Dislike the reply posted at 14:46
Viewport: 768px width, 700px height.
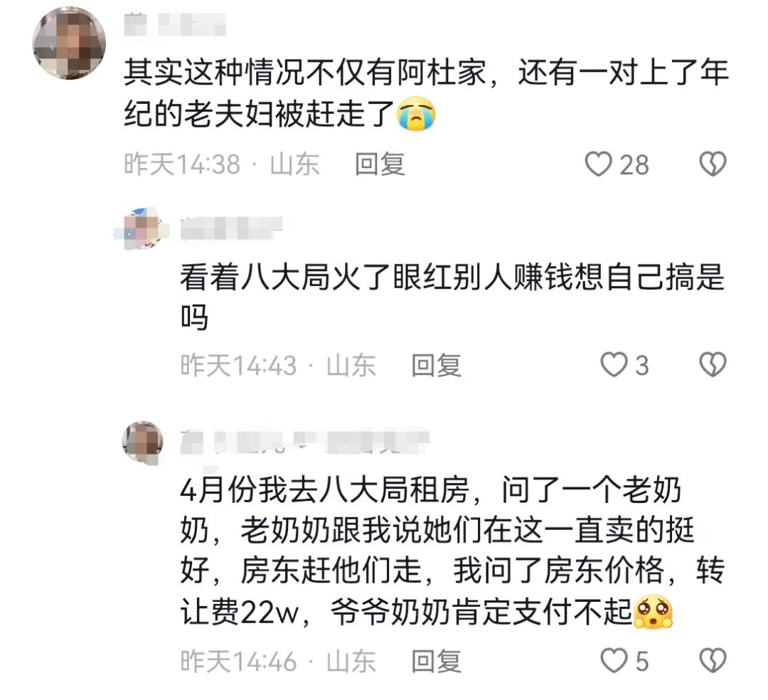[712, 662]
